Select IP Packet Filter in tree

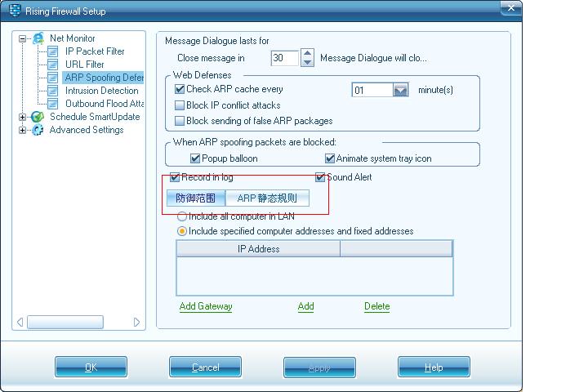click(95, 51)
